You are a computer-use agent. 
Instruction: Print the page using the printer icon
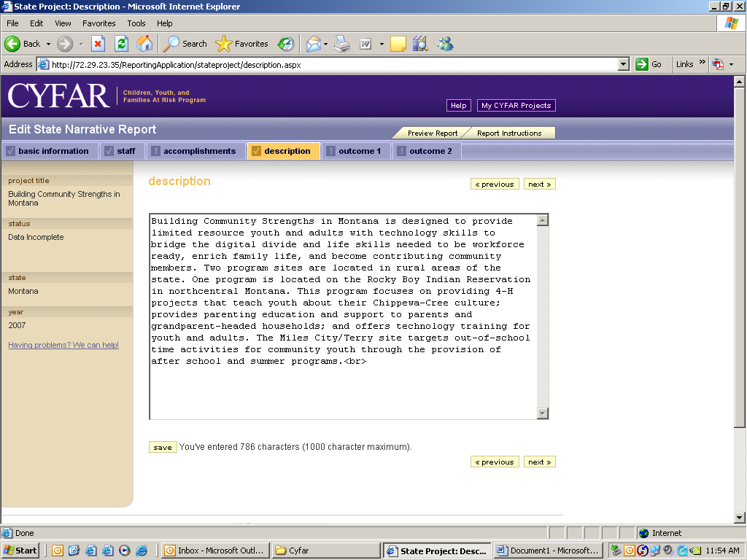point(342,44)
